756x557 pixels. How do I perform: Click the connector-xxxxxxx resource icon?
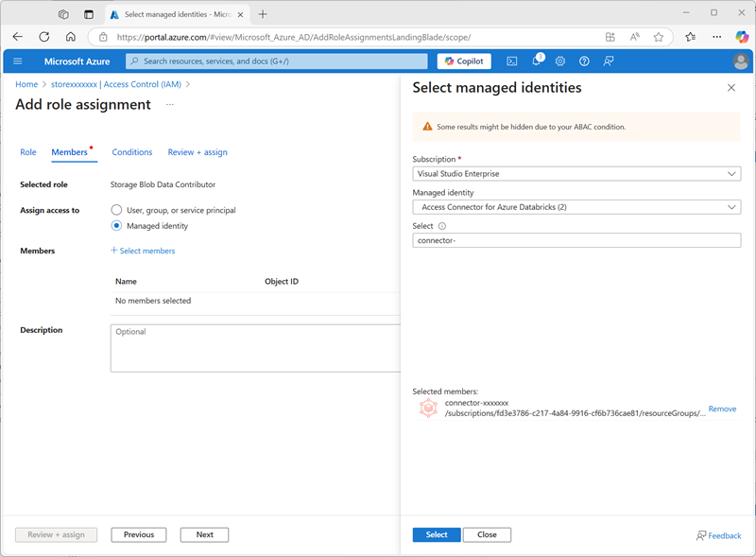click(428, 408)
